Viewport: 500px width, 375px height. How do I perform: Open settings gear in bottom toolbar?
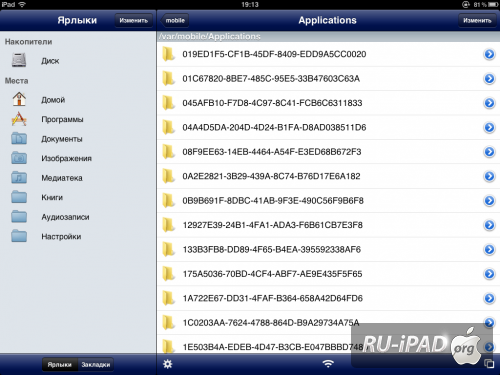[x=168, y=364]
